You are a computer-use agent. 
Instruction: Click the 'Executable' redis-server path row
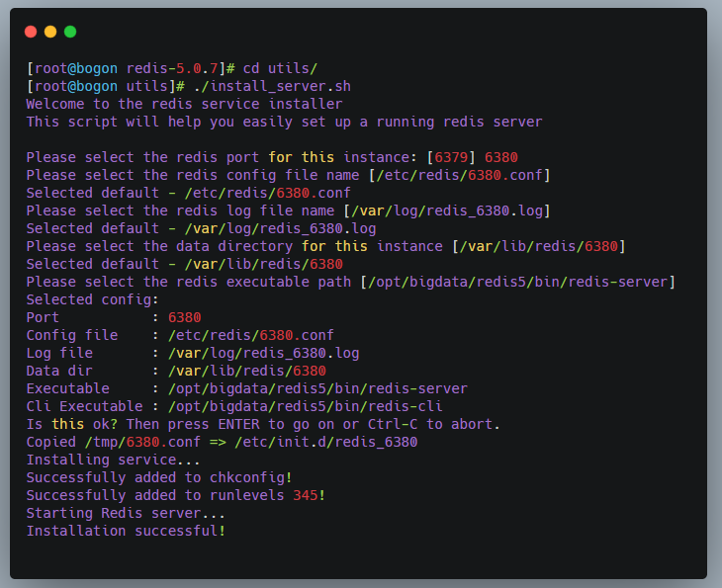pos(247,388)
